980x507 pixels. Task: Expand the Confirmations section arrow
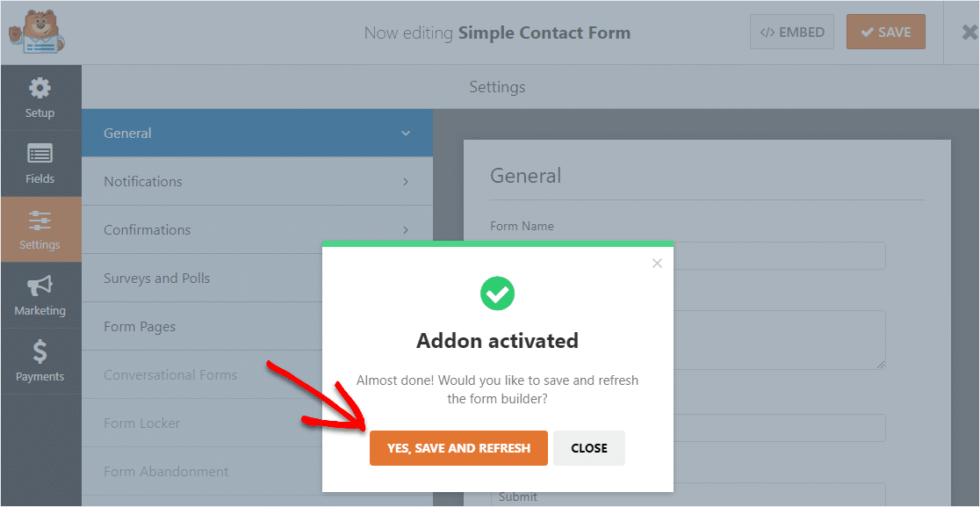(406, 229)
